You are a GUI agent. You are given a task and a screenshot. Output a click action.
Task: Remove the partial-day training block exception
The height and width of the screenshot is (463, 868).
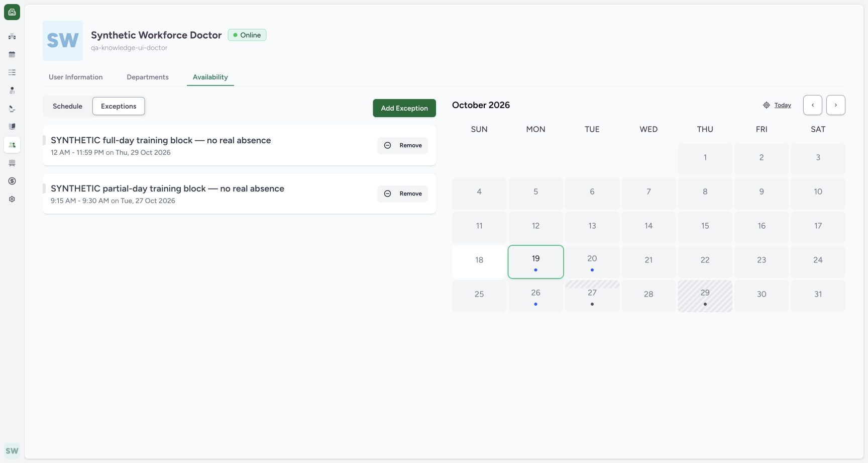point(403,194)
